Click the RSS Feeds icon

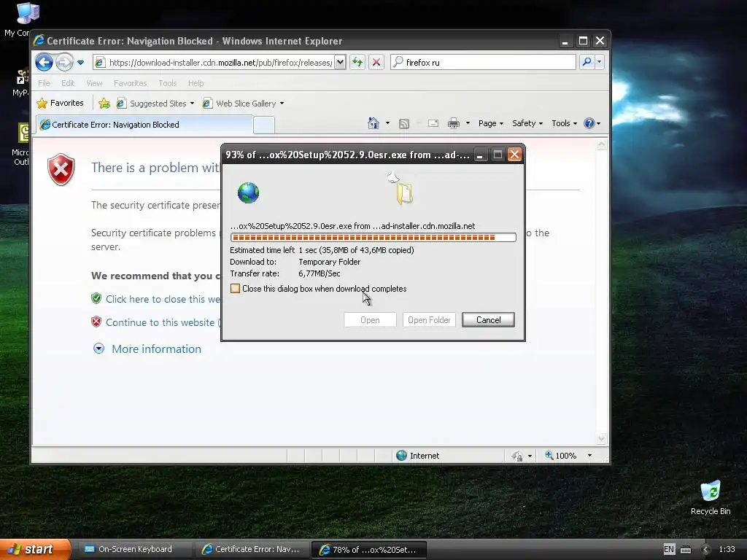point(404,124)
